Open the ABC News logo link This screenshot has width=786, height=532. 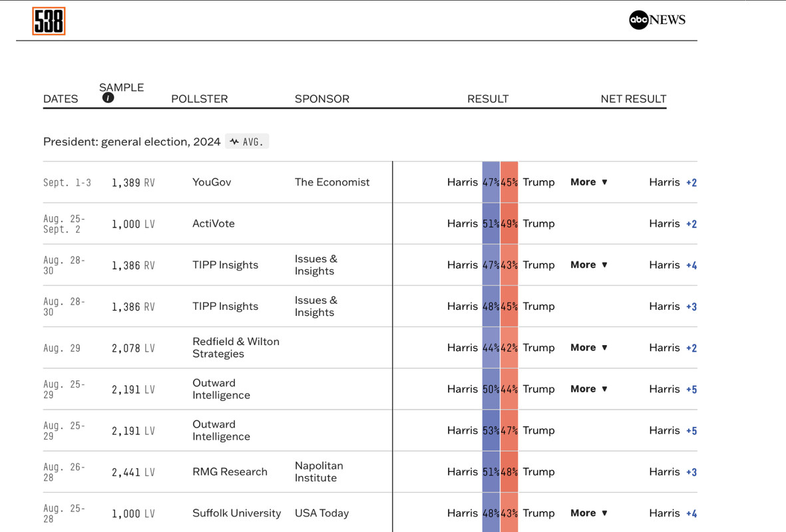657,19
